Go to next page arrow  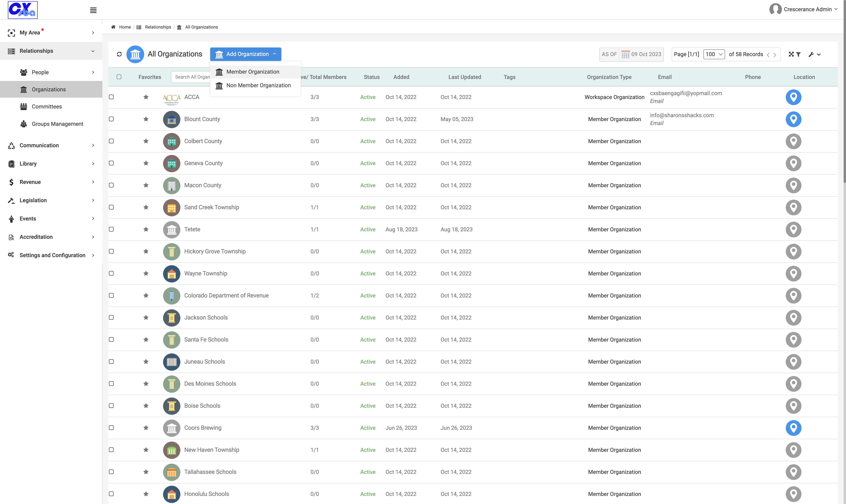coord(775,55)
